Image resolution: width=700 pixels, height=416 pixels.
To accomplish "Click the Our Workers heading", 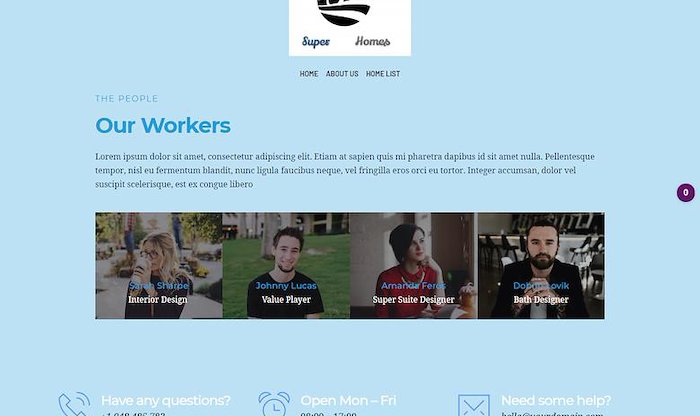I will pos(163,125).
